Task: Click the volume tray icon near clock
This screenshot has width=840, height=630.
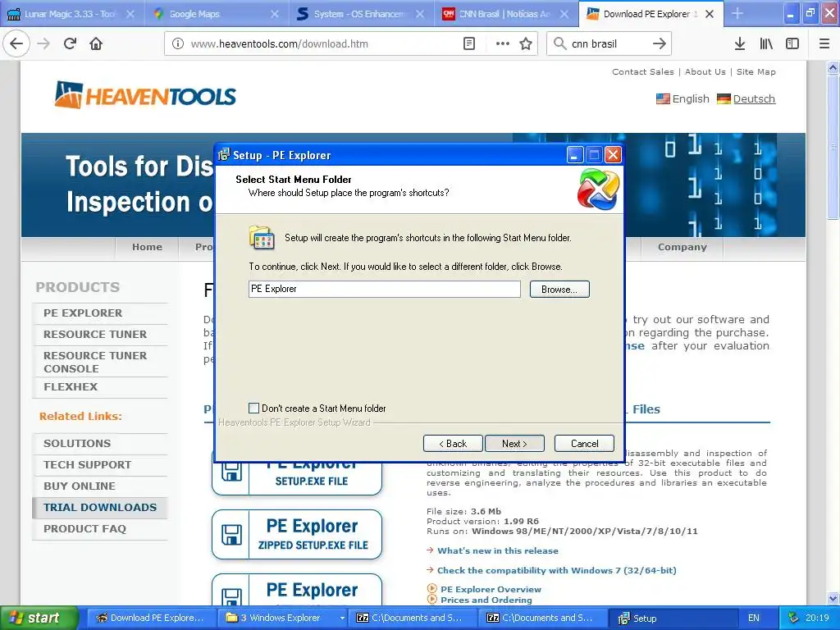Action: tap(793, 618)
